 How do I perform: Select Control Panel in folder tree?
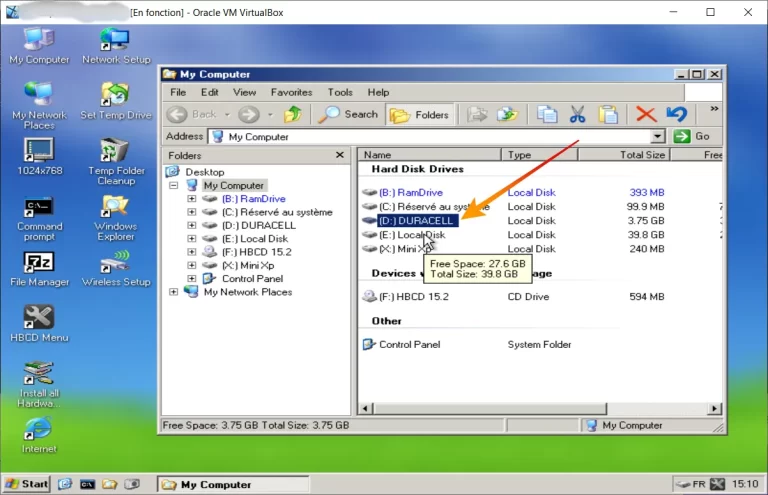click(252, 279)
